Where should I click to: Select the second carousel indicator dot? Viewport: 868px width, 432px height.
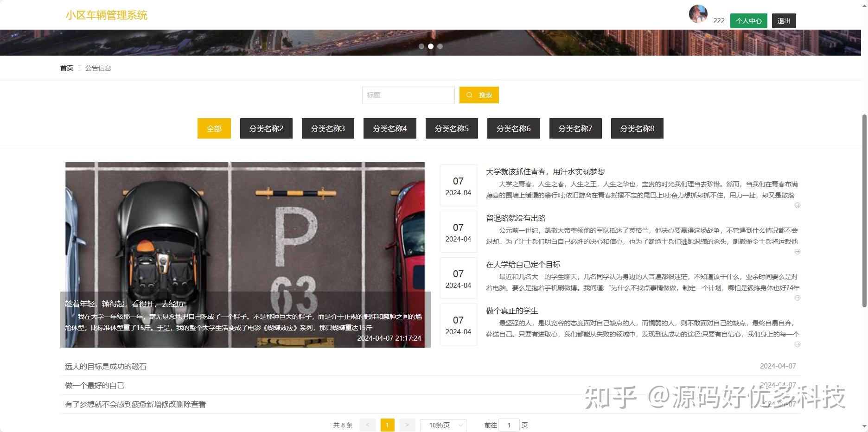pos(431,46)
